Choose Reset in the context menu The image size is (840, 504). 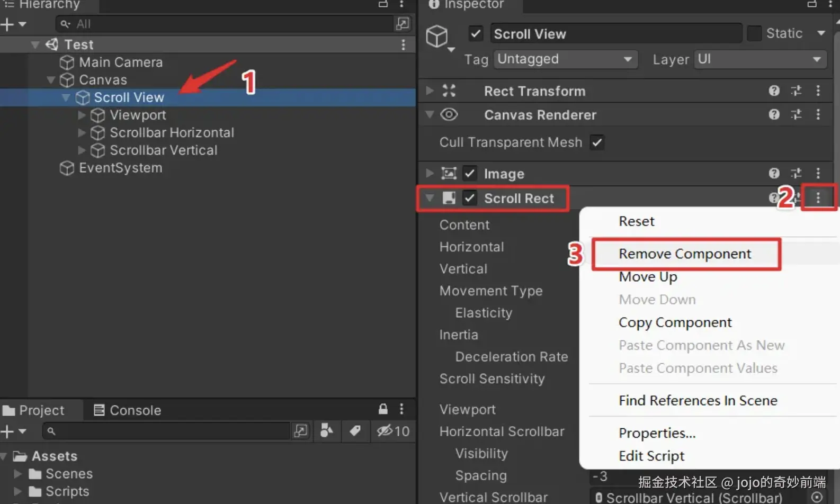(x=637, y=221)
